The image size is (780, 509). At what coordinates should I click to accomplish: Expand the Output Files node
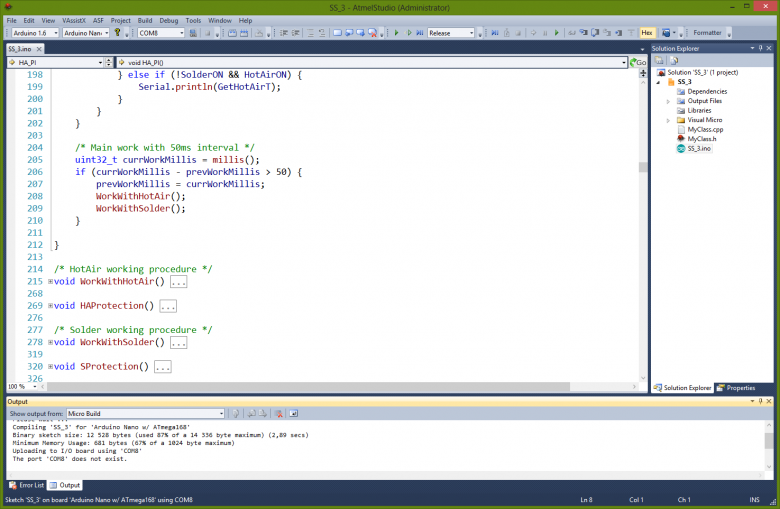click(x=668, y=101)
